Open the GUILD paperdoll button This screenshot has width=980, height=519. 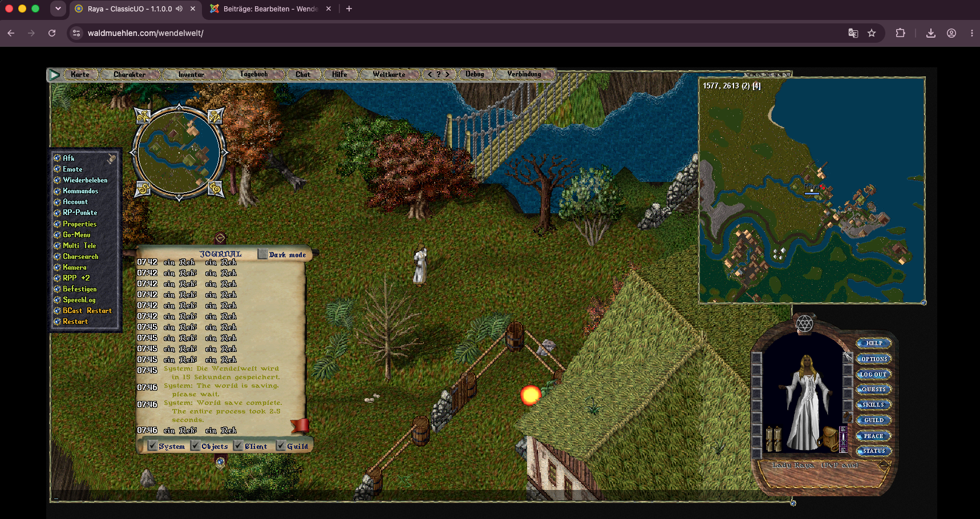point(874,420)
